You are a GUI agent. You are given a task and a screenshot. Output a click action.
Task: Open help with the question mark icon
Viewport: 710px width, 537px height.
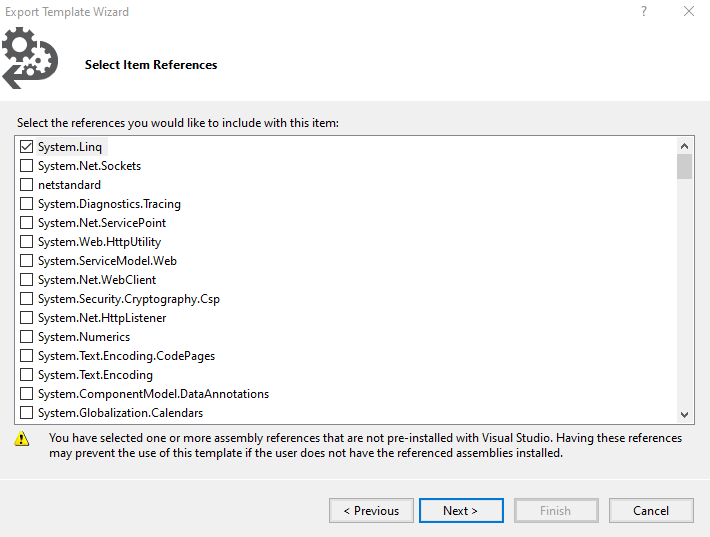click(x=644, y=11)
